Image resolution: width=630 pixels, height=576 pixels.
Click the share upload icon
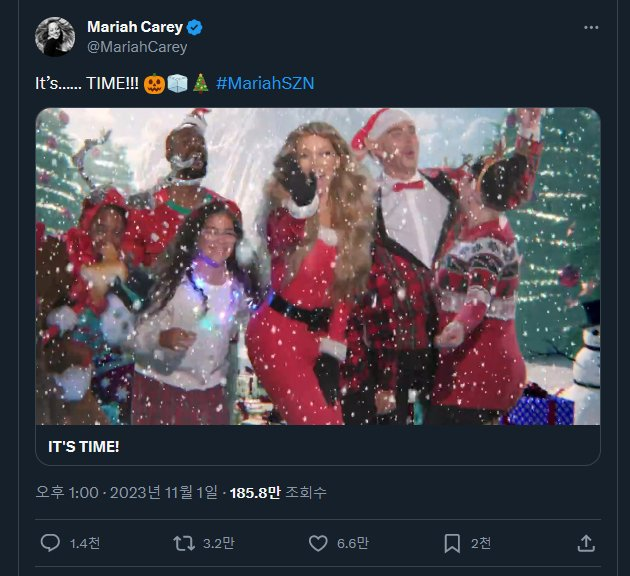tap(586, 543)
